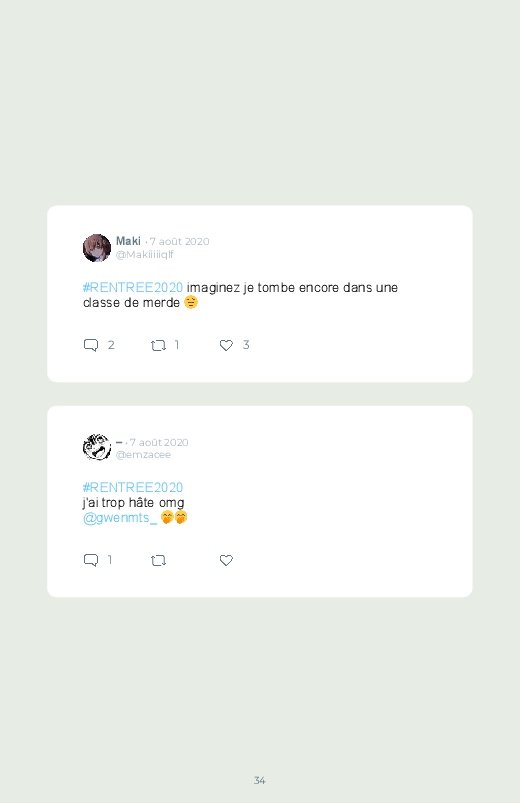Screen dimensions: 520x803
Task: Click page number 34 at the bottom
Action: point(260,780)
